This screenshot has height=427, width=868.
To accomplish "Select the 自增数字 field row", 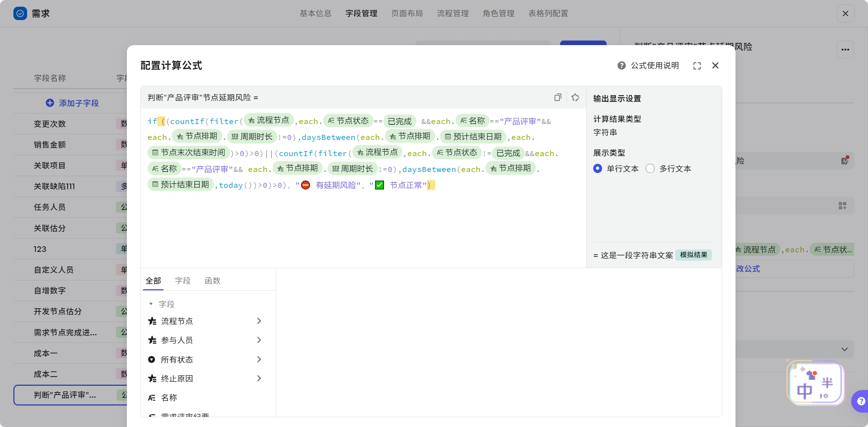I will [x=70, y=291].
